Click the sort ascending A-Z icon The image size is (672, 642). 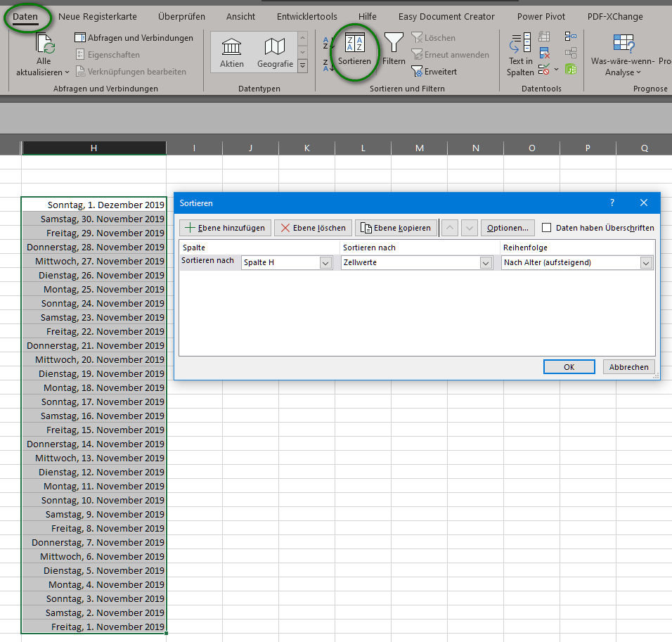(x=329, y=43)
